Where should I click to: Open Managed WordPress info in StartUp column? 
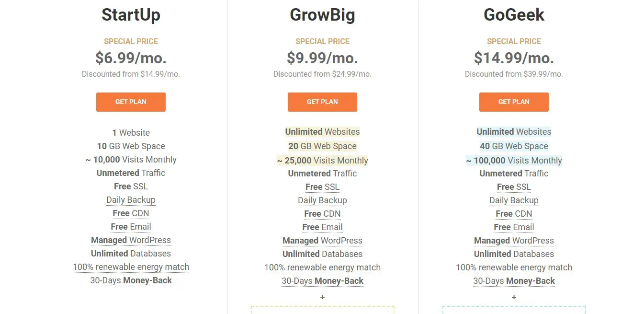[x=131, y=240]
